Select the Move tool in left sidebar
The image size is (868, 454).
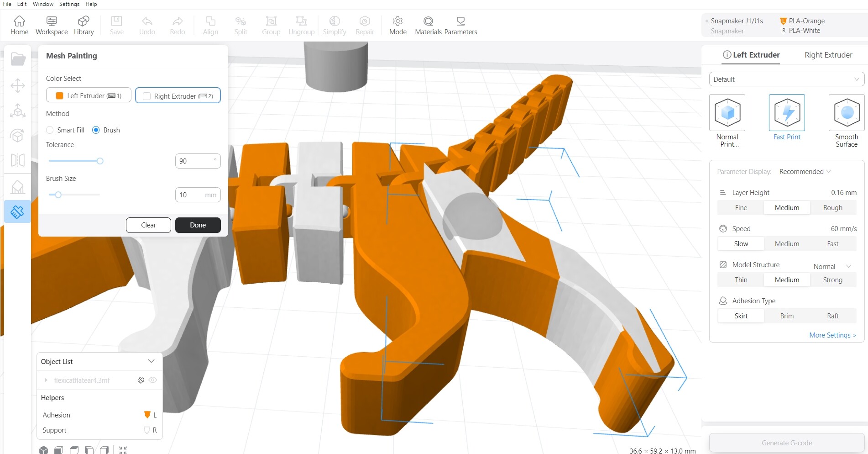click(18, 85)
